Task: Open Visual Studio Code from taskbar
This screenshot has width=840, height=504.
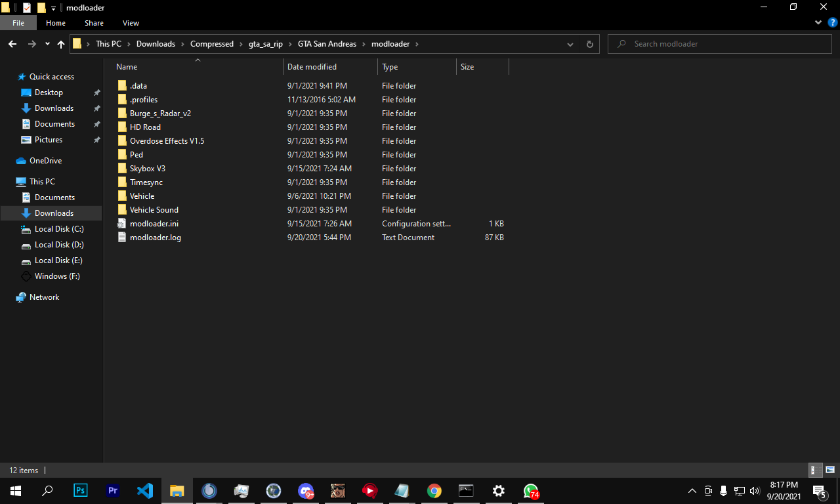Action: pyautogui.click(x=145, y=490)
